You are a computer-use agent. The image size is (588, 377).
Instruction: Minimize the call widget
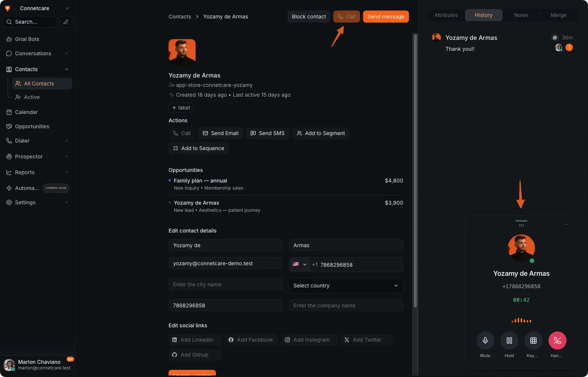(x=566, y=224)
